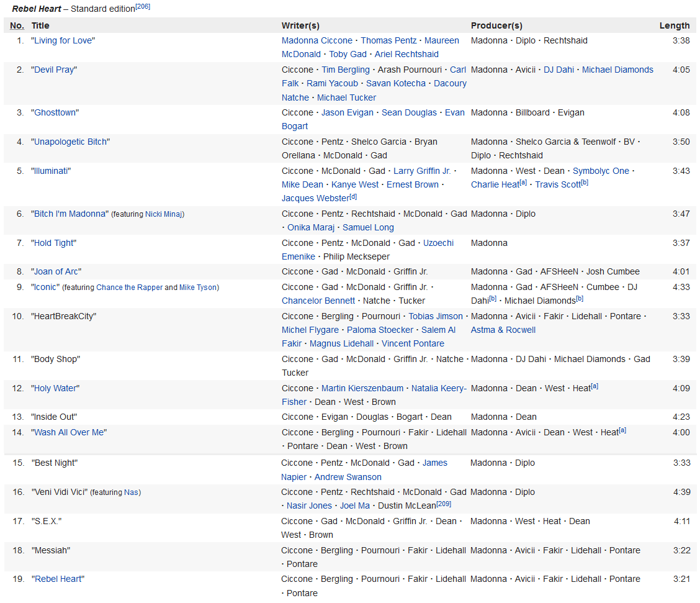Viewport: 700px width, 603px height.
Task: Follow the Andrew Swanson link
Action: click(x=348, y=477)
